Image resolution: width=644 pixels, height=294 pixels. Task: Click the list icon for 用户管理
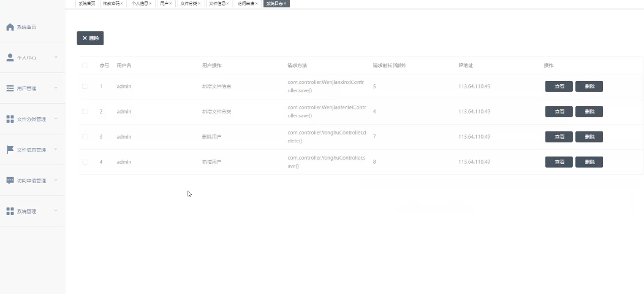click(10, 88)
